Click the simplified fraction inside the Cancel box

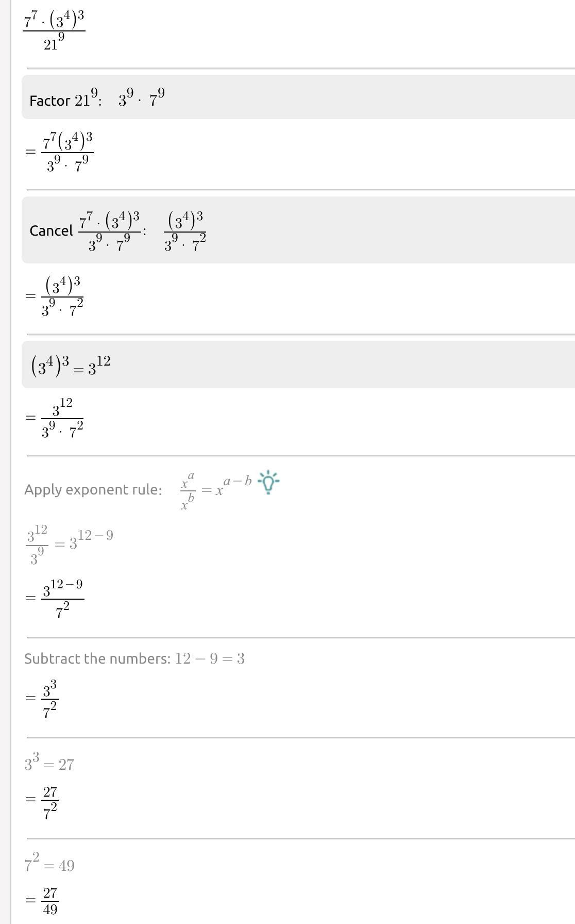(185, 231)
